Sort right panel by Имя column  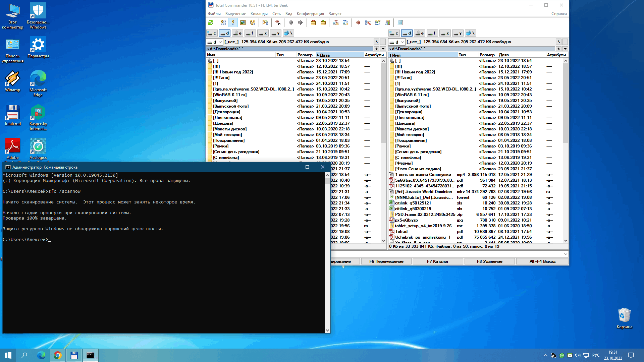(x=423, y=55)
